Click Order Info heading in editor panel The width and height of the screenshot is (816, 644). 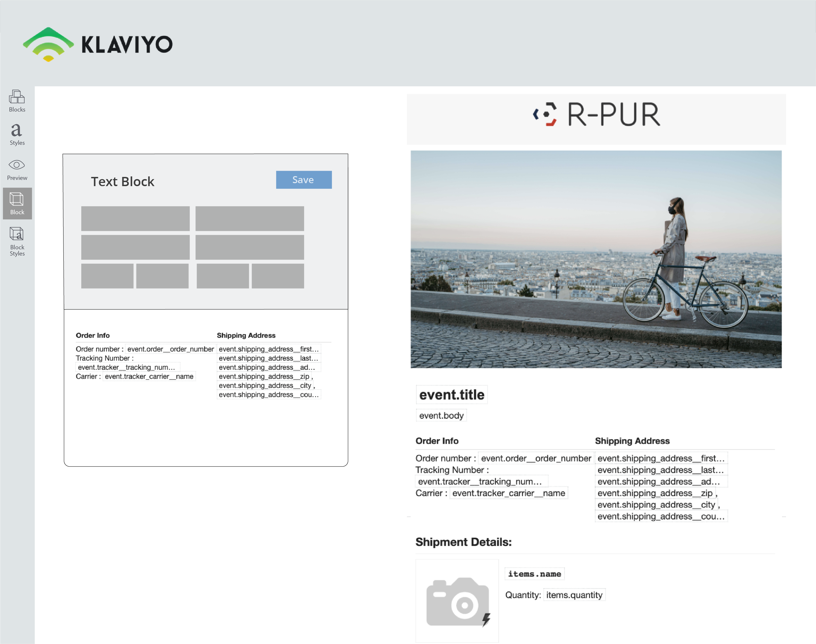pyautogui.click(x=93, y=336)
